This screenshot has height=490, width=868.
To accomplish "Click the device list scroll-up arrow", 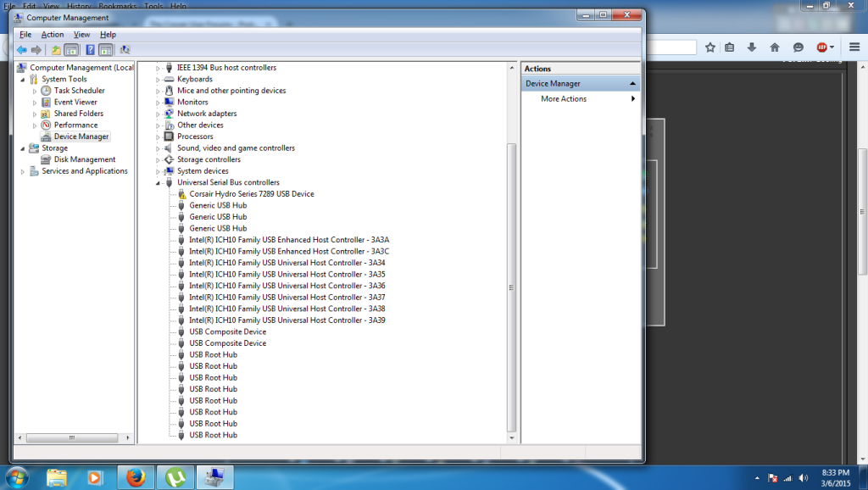I will 511,68.
